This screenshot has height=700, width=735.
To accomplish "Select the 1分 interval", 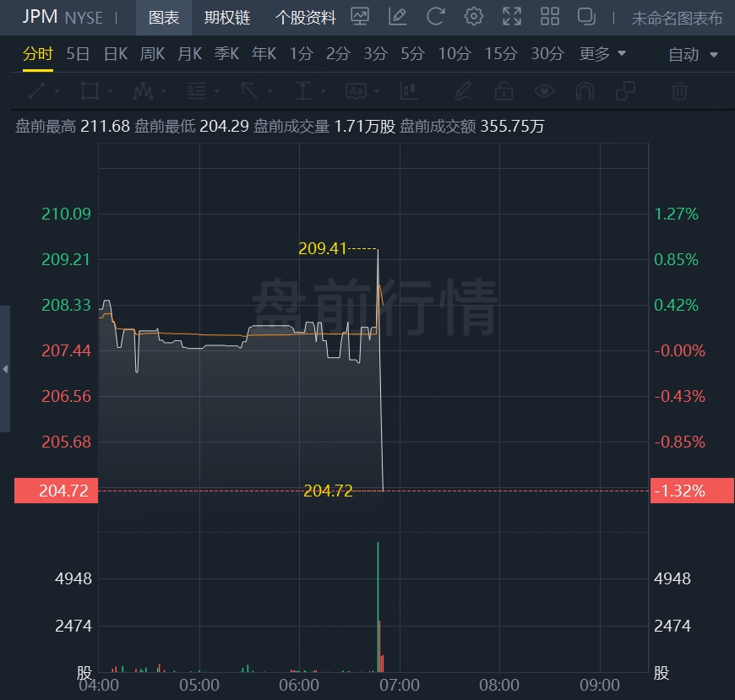I will pos(301,54).
